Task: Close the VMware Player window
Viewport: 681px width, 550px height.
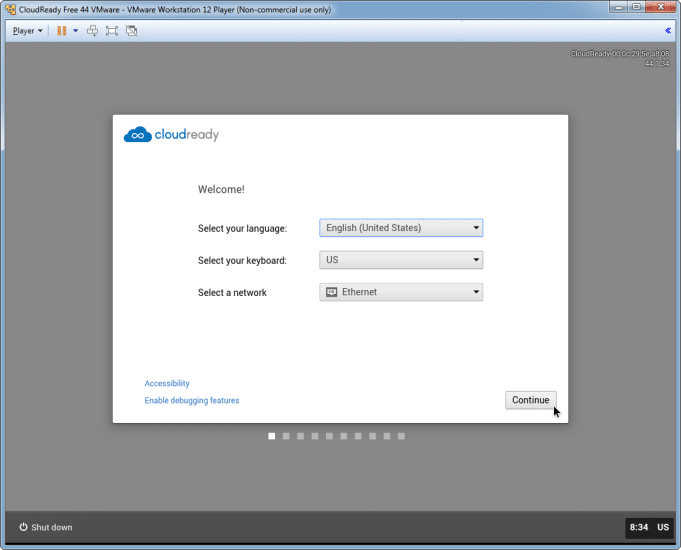Action: (x=661, y=7)
